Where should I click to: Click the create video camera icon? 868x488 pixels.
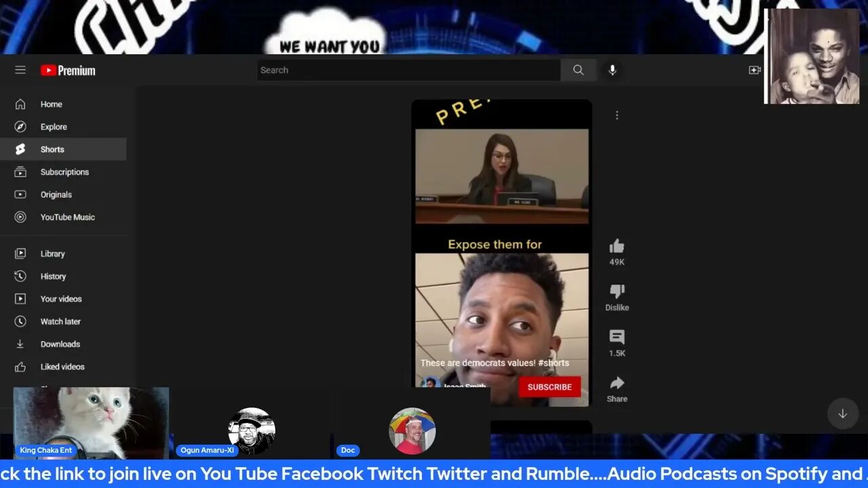click(754, 70)
